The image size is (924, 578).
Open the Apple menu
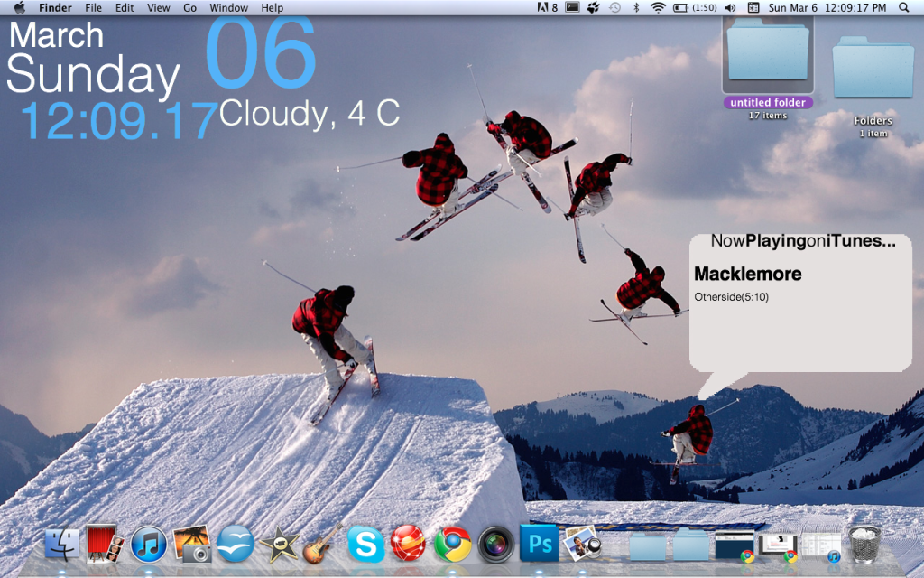point(18,7)
